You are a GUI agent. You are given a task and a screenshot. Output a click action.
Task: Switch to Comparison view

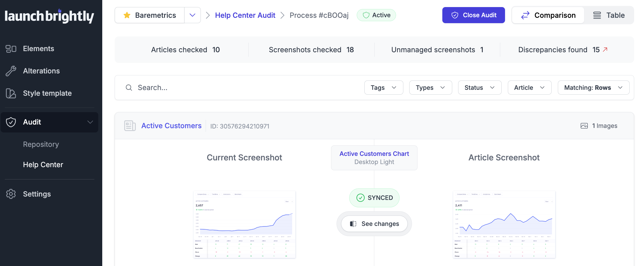pos(548,15)
